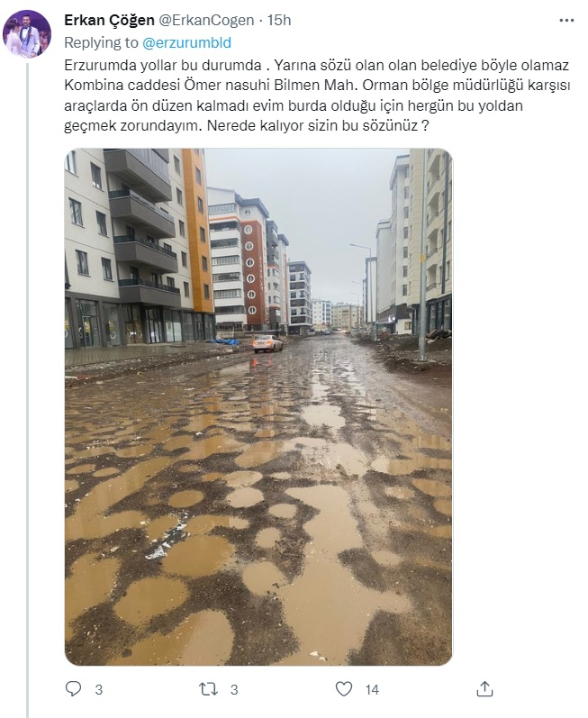Open the attached muddy road photo

pyautogui.click(x=258, y=406)
